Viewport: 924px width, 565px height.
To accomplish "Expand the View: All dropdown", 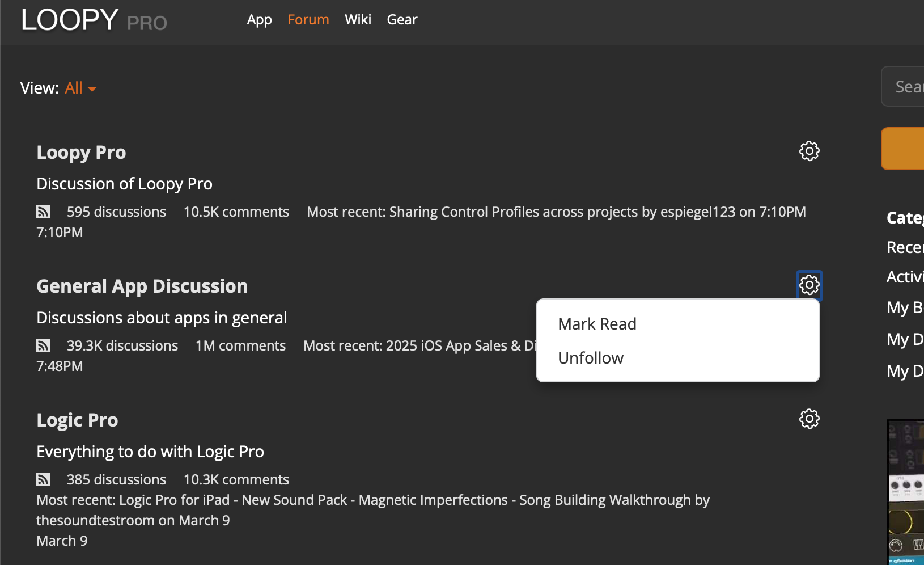I will pos(80,88).
